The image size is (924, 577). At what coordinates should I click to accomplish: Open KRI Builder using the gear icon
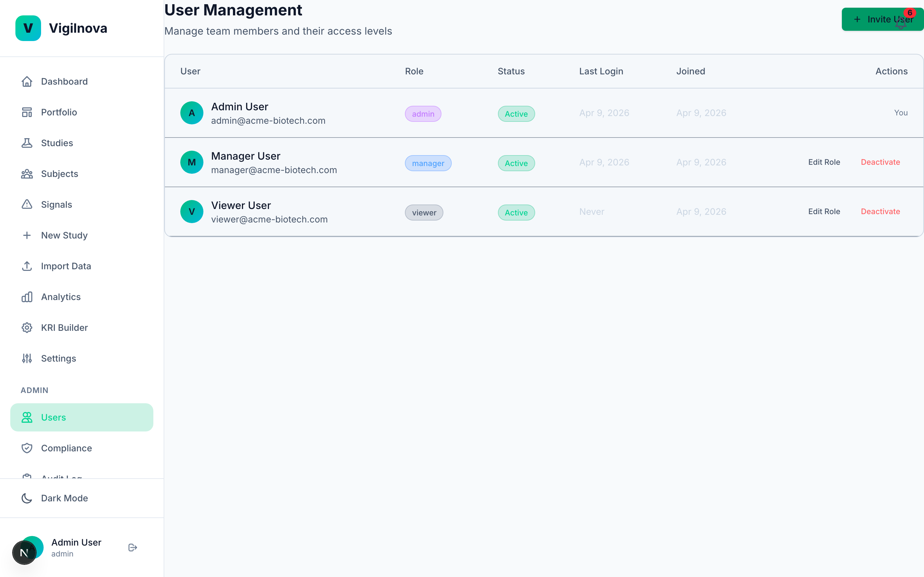click(27, 327)
